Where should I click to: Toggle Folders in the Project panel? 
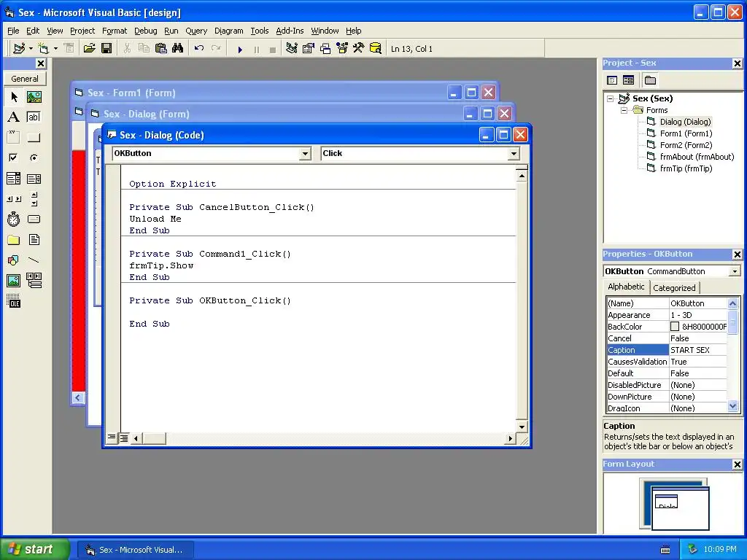click(x=650, y=80)
